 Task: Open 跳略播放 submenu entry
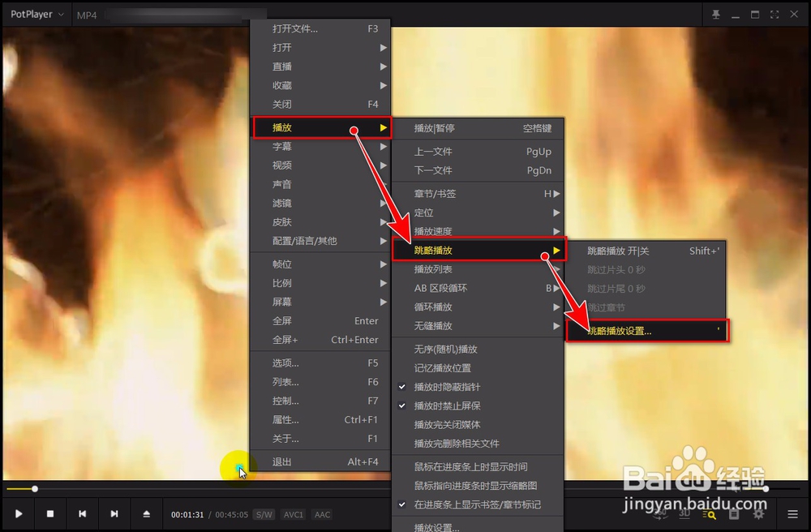pyautogui.click(x=479, y=251)
